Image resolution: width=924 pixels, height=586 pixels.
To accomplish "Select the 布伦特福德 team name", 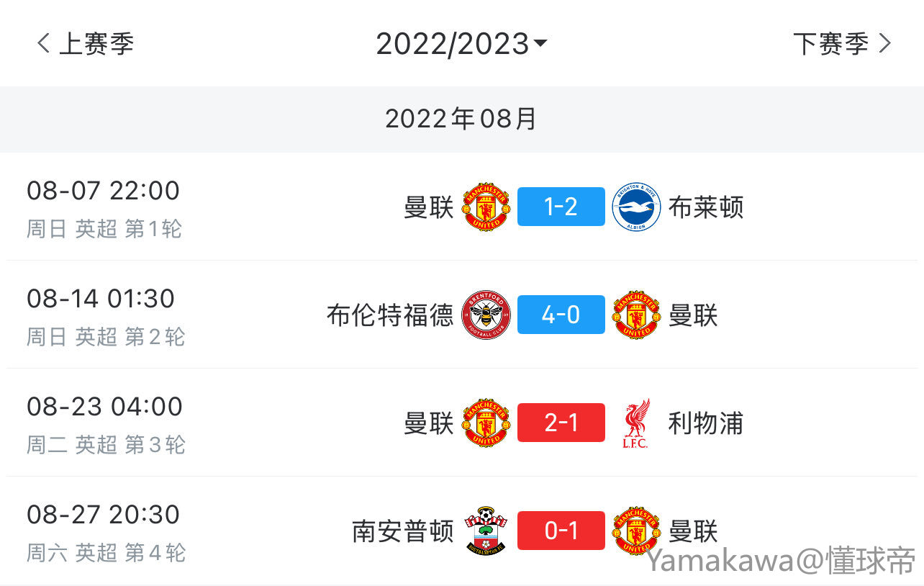I will pos(391,315).
